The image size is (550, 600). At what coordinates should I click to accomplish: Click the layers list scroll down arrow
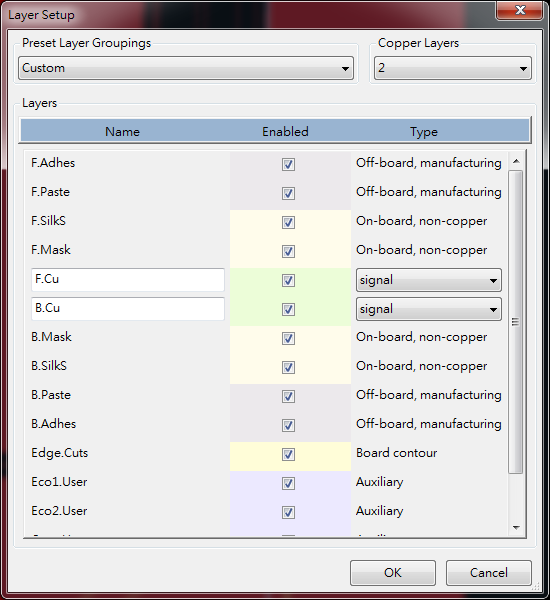[516, 528]
